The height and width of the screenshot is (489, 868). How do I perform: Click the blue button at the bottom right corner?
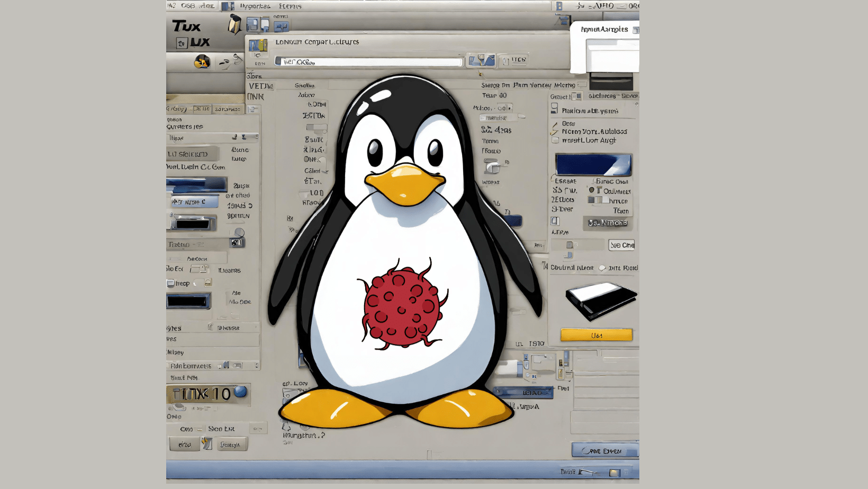click(604, 450)
